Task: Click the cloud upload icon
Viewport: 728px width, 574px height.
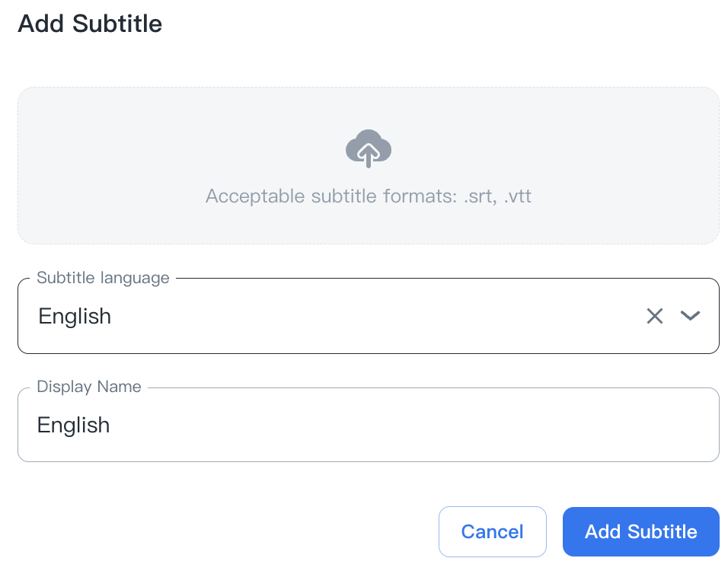Action: tap(369, 148)
